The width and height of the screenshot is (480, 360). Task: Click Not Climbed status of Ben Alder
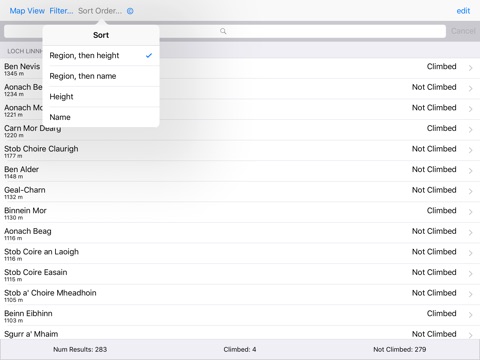(434, 169)
